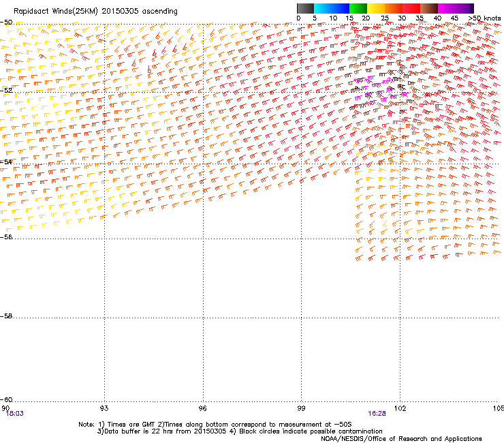Click the "Data buffer is 22 hrs" note line
504x443 pixels.
[240, 431]
